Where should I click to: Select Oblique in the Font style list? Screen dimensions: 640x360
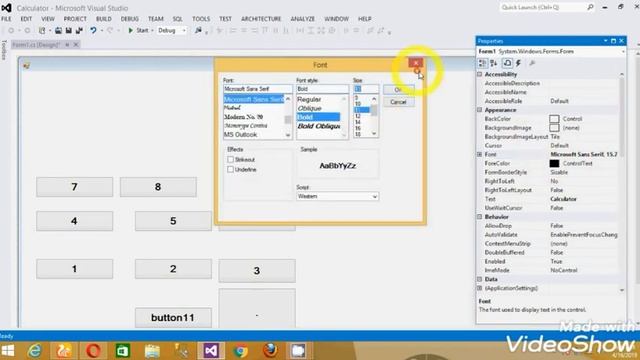point(309,108)
